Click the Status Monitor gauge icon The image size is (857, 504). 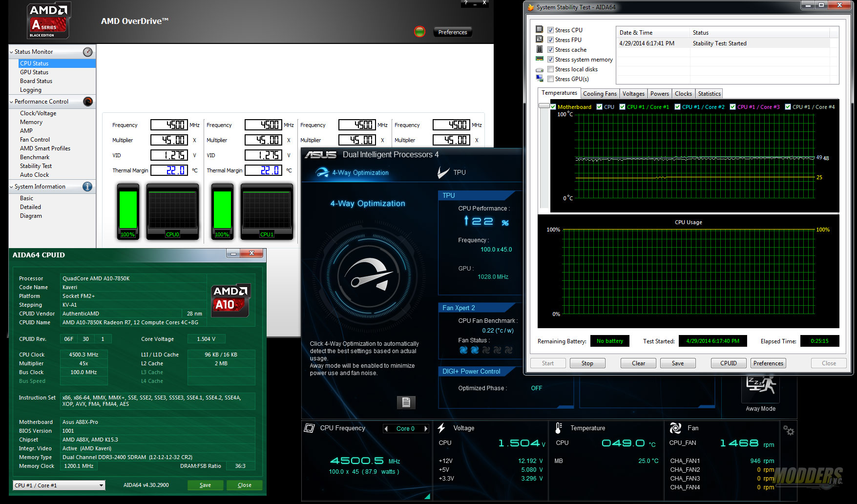(88, 52)
